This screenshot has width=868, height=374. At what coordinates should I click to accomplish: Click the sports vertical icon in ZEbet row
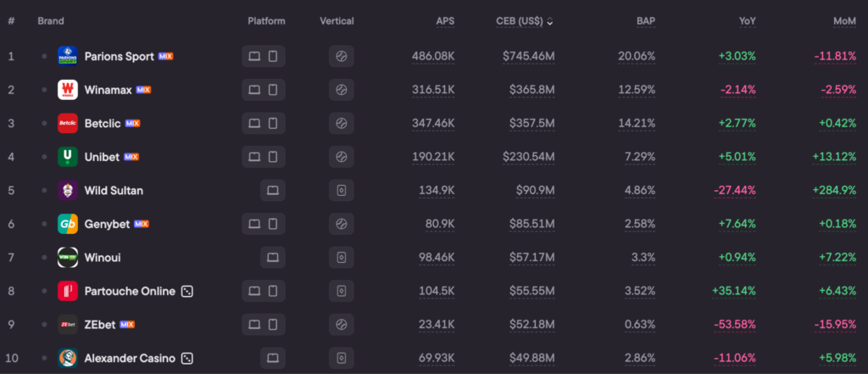[342, 324]
